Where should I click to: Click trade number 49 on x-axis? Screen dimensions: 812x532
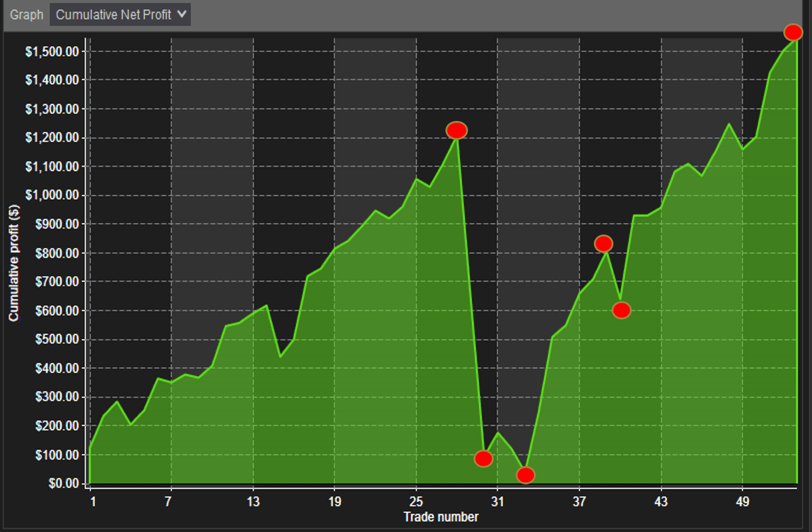pyautogui.click(x=742, y=502)
